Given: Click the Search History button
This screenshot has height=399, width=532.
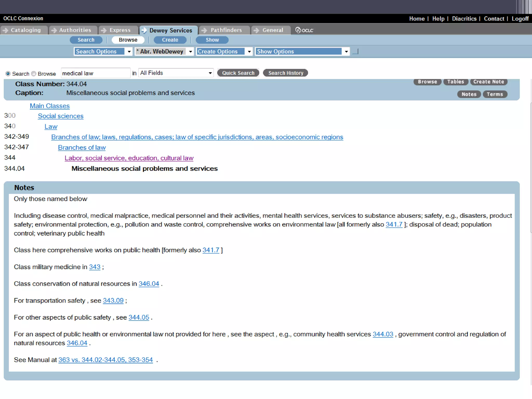Looking at the screenshot, I should click(285, 73).
